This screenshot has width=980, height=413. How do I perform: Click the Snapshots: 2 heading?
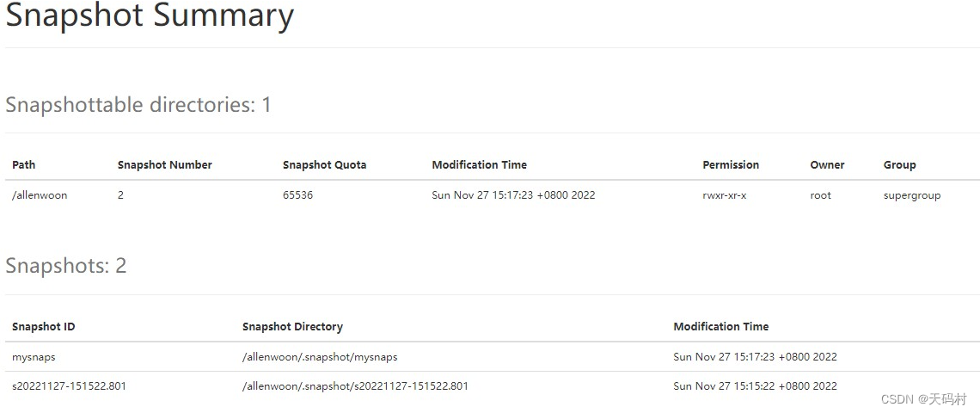[66, 266]
